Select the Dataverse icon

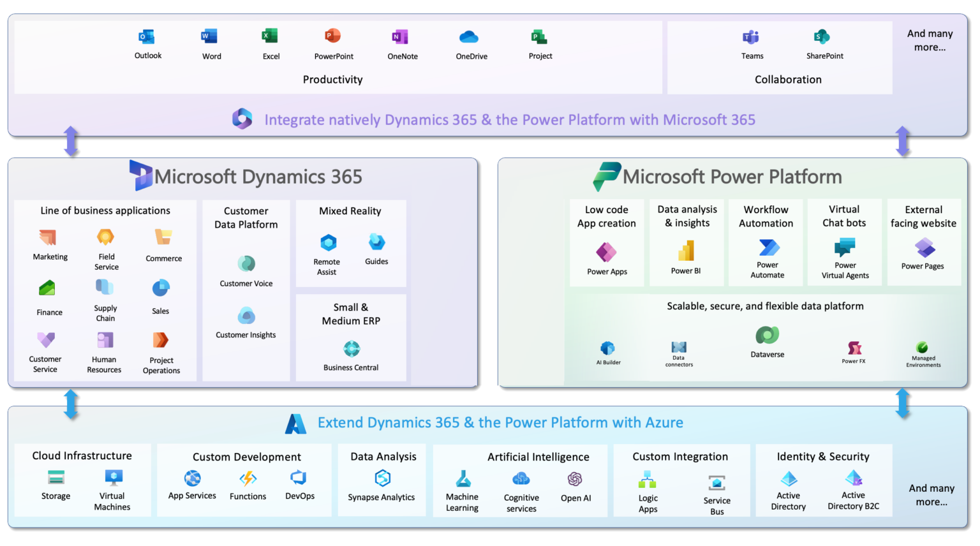(x=767, y=336)
